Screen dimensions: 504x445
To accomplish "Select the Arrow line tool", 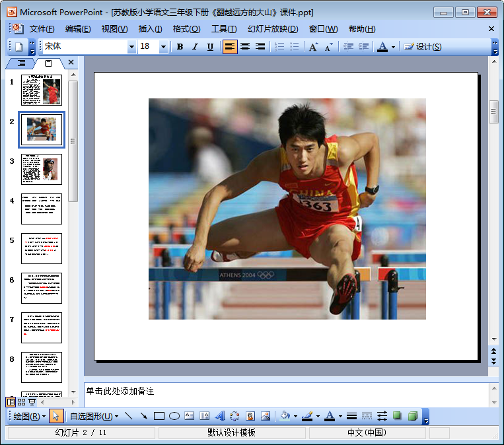I will pyautogui.click(x=143, y=416).
